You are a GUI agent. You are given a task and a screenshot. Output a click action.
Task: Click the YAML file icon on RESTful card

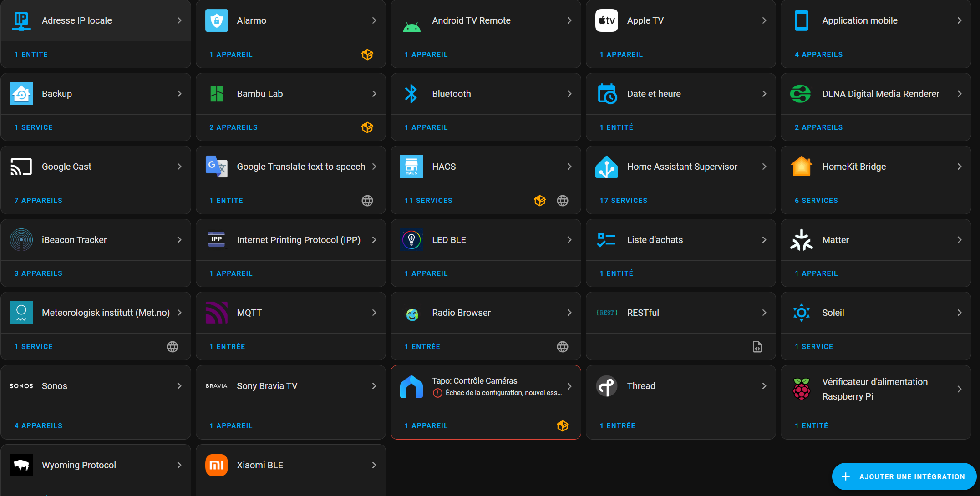757,347
